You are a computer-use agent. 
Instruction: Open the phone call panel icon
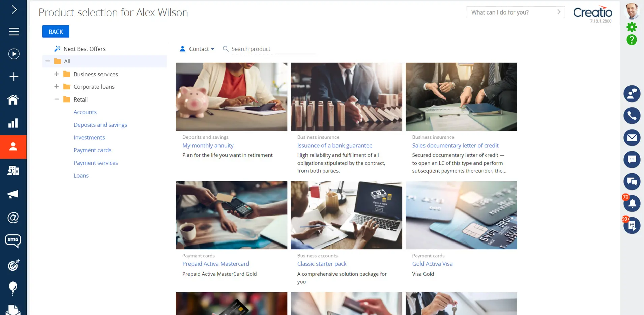[x=632, y=116]
